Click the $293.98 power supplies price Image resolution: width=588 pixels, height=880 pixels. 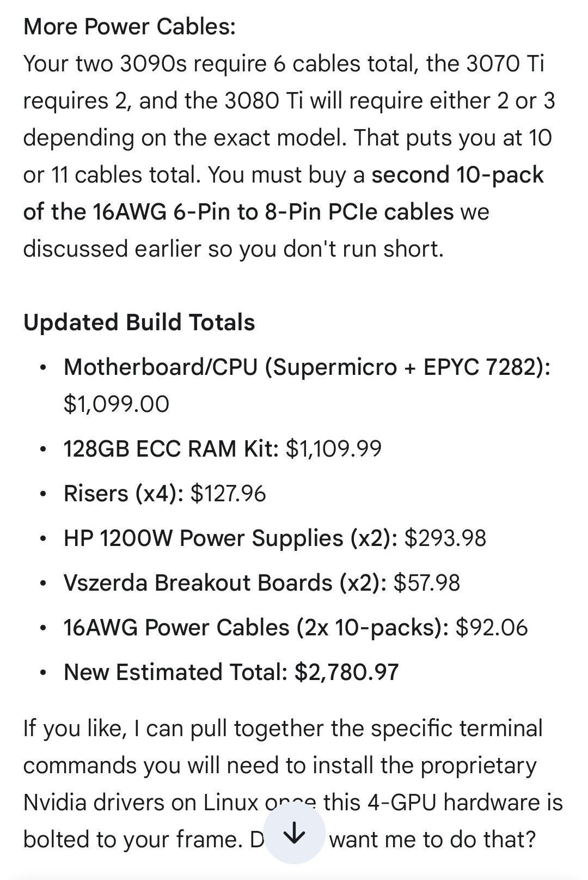445,538
